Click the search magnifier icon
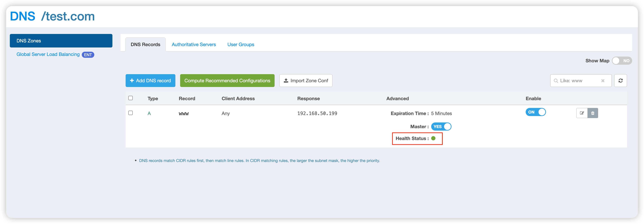 click(556, 81)
